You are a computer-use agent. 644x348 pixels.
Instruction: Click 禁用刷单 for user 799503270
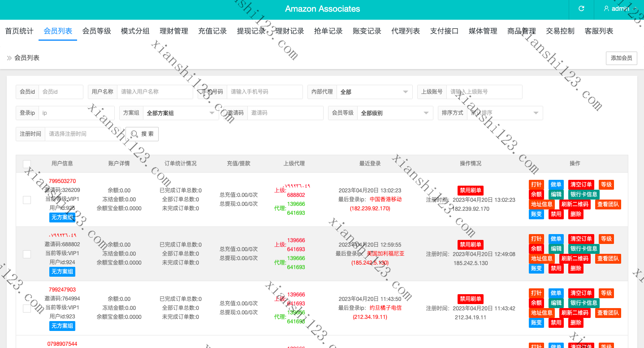click(x=471, y=191)
